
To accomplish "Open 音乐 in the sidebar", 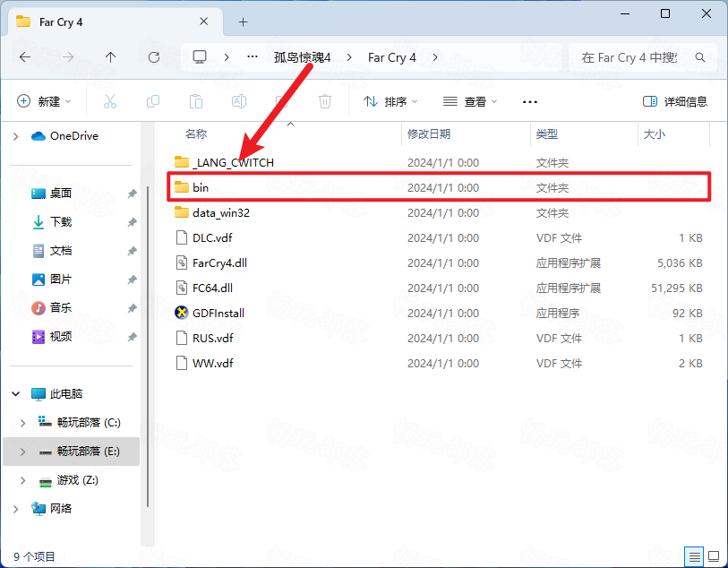I will coord(61,308).
